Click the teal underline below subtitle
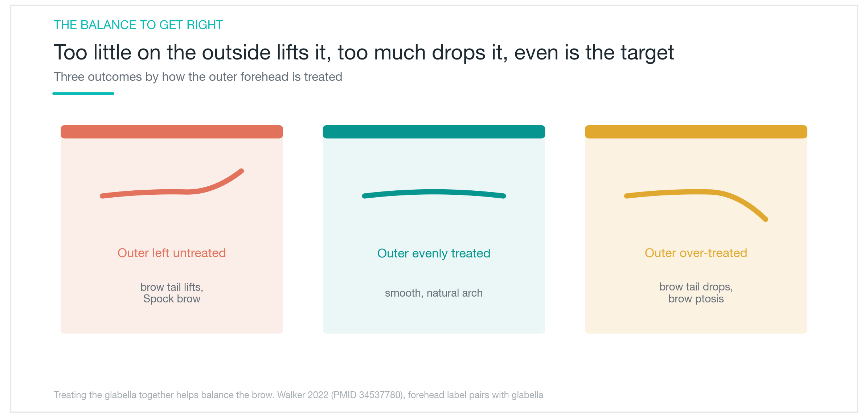Screen dimensions: 868x417 83,94
